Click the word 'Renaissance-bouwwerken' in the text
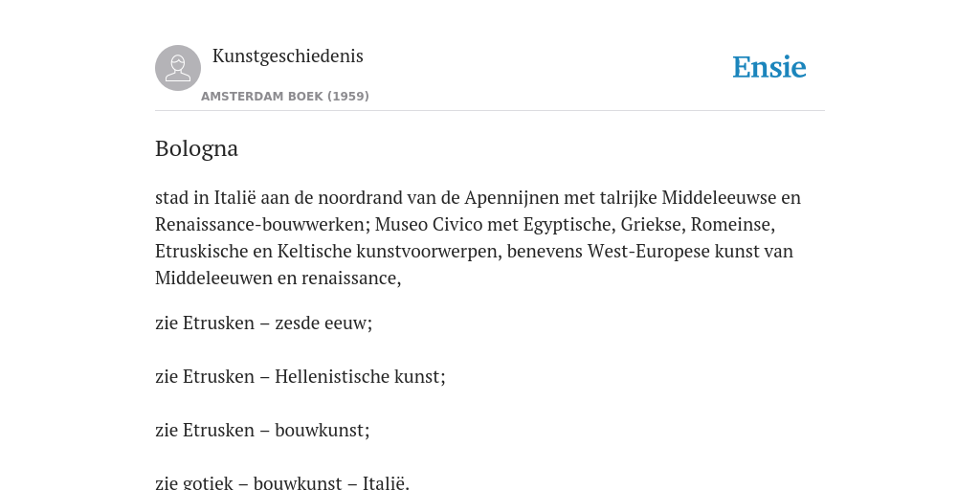The height and width of the screenshot is (490, 980). (x=262, y=224)
